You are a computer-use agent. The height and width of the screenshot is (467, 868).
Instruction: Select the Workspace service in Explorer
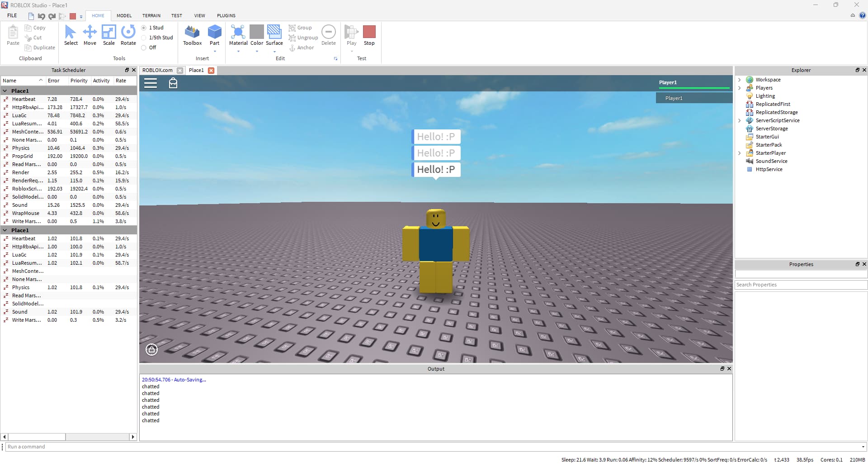click(x=768, y=80)
